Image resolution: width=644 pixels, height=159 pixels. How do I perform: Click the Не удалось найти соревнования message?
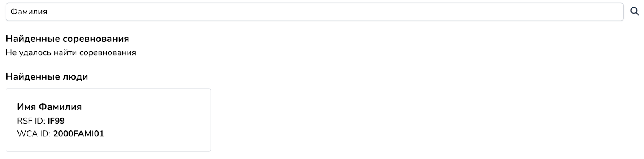[x=71, y=53]
